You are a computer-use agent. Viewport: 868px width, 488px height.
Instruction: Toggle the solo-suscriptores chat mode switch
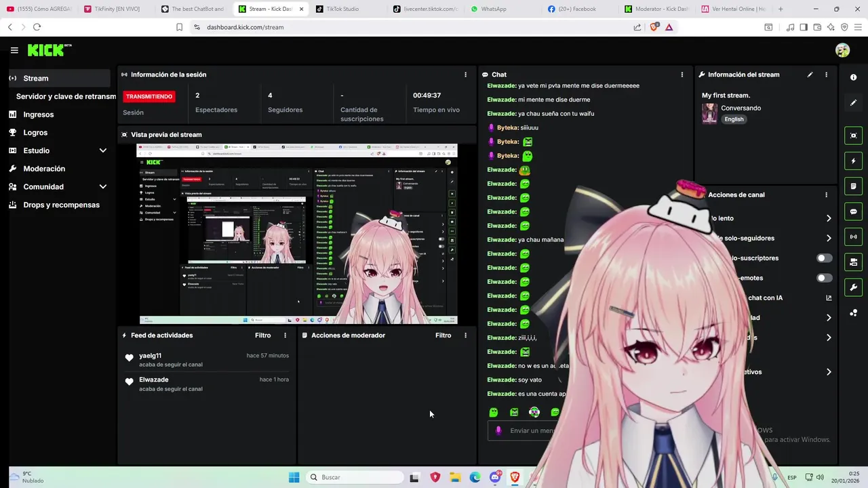tap(824, 258)
